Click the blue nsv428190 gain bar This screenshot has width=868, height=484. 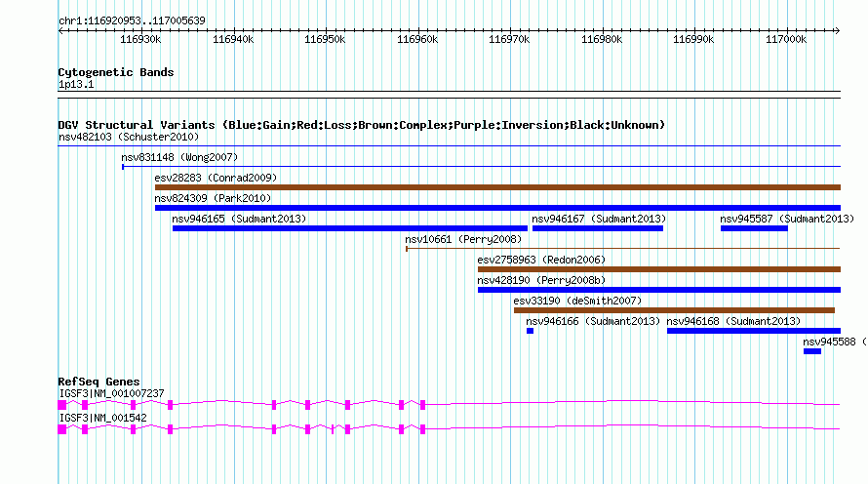(659, 290)
